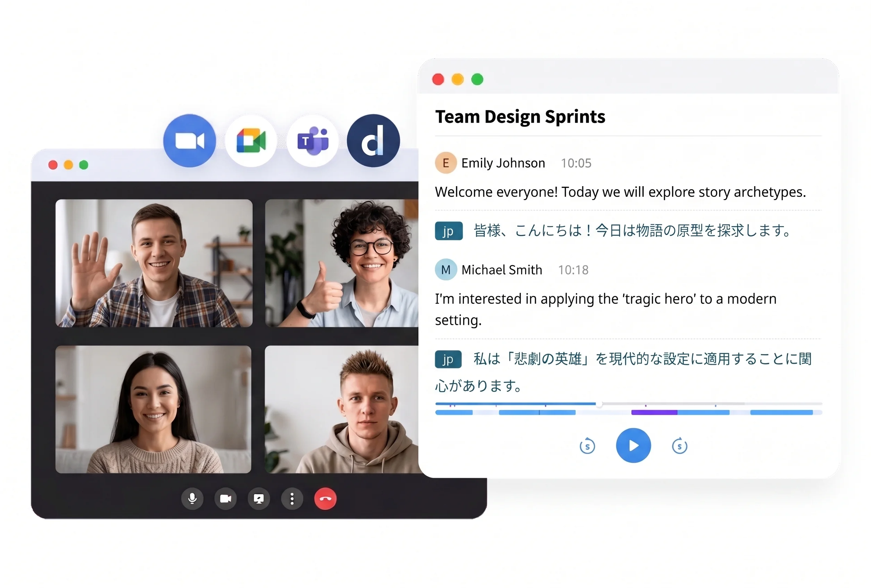871x588 pixels.
Task: Select the waving man's video tile
Action: (x=154, y=263)
